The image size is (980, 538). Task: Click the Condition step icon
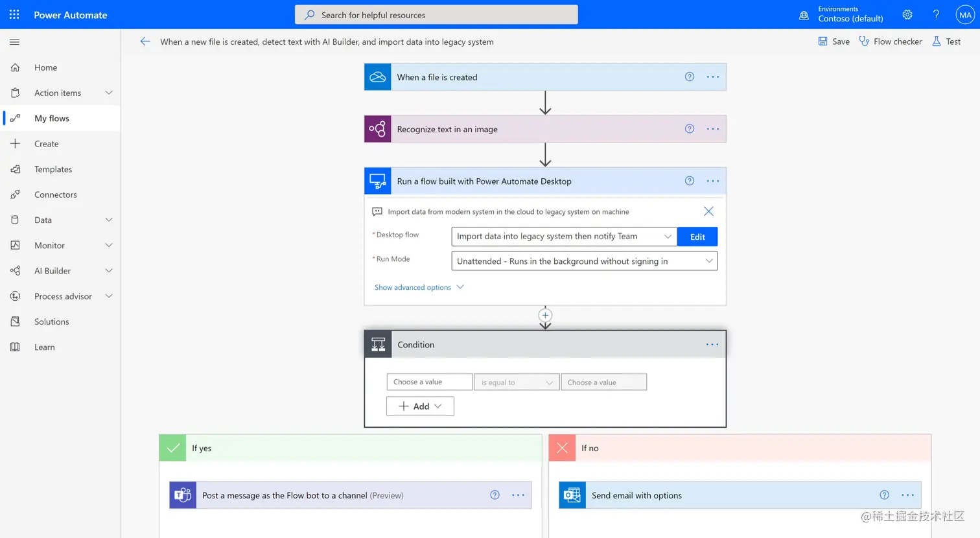tap(379, 344)
